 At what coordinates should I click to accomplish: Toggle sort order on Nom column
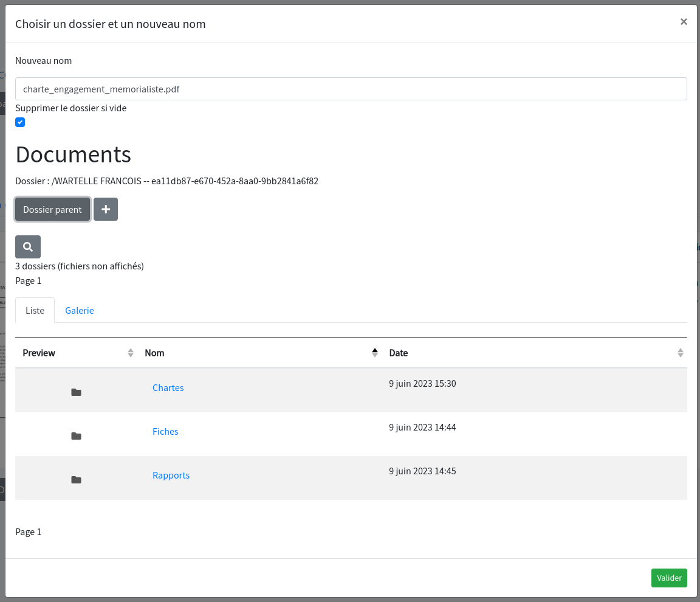(x=374, y=353)
